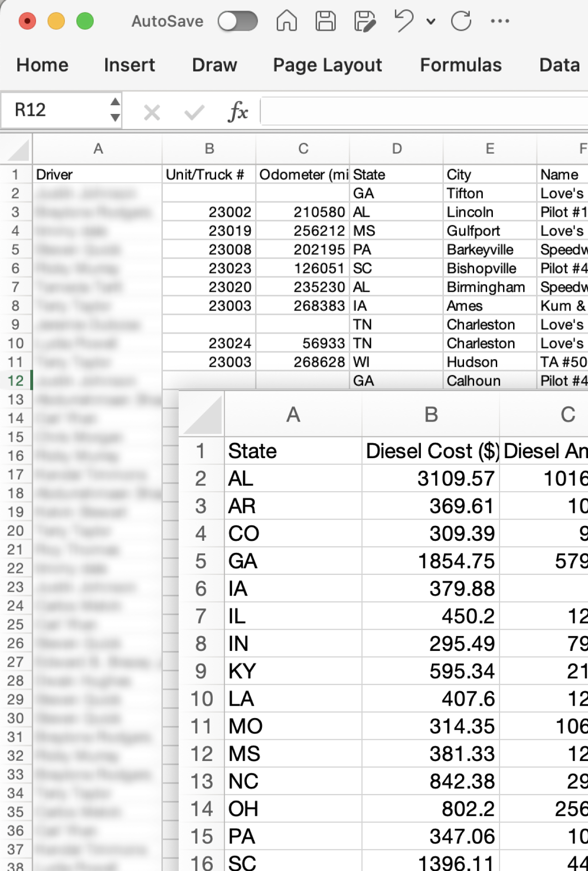The height and width of the screenshot is (871, 588).
Task: Click the fx insert function icon
Action: (238, 112)
